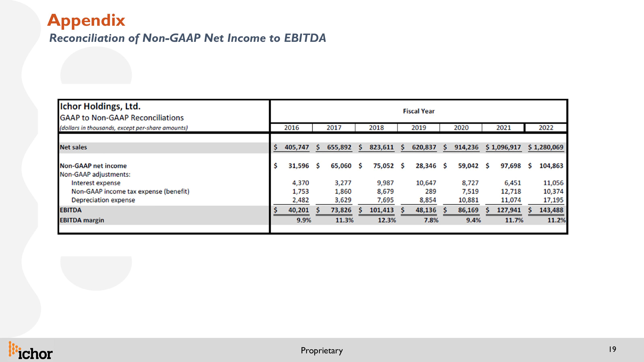Click net sales value 1,280,069
The height and width of the screenshot is (362, 644).
point(548,147)
